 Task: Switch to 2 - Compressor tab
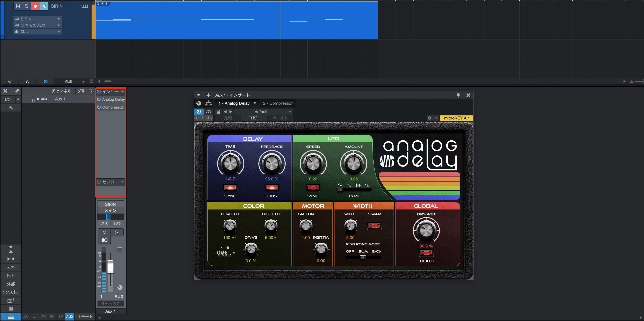click(x=278, y=103)
